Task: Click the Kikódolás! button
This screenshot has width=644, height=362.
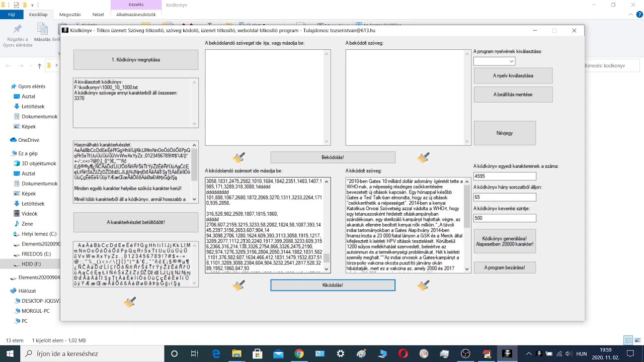Action: 333,285
